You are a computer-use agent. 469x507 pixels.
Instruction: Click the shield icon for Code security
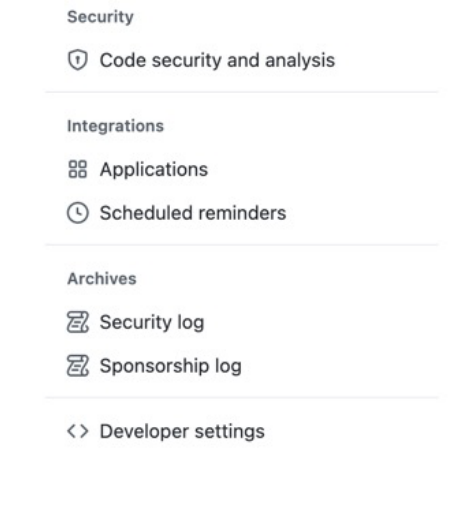[x=78, y=60]
